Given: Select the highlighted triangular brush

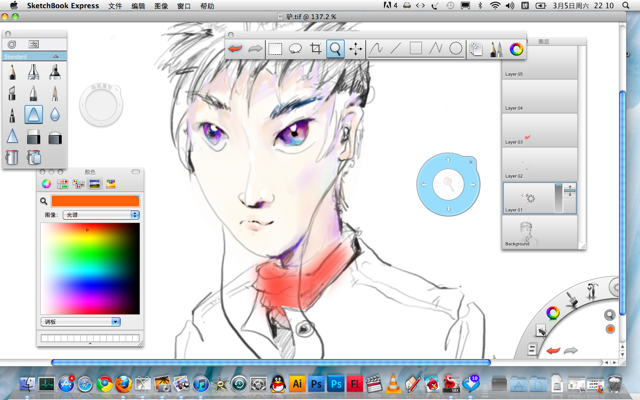Looking at the screenshot, I should pyautogui.click(x=33, y=114).
